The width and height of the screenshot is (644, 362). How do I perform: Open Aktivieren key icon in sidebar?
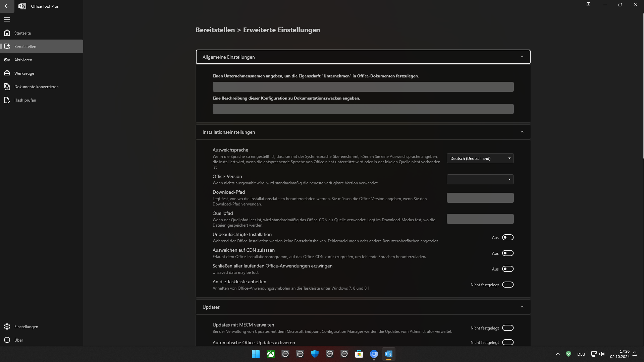point(7,60)
